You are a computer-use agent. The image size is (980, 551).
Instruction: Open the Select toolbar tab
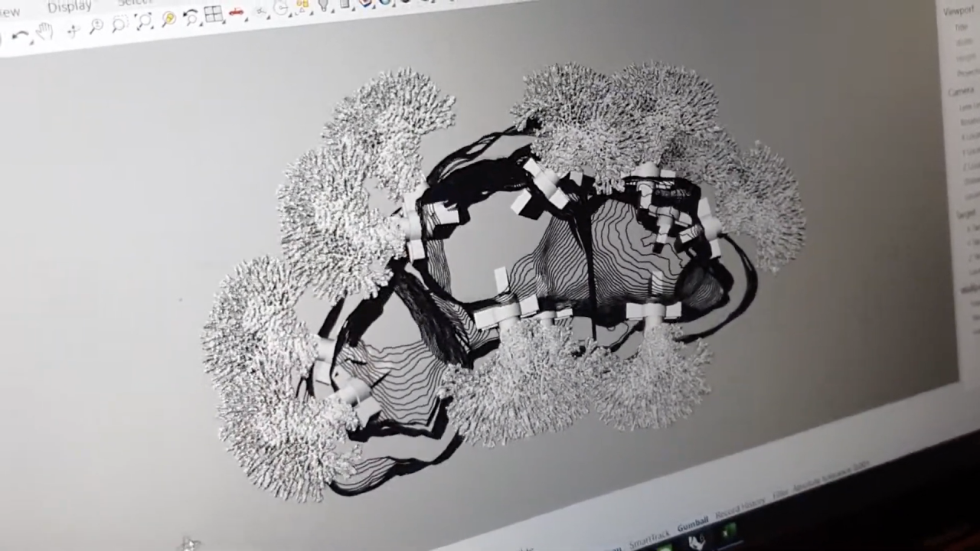(134, 2)
